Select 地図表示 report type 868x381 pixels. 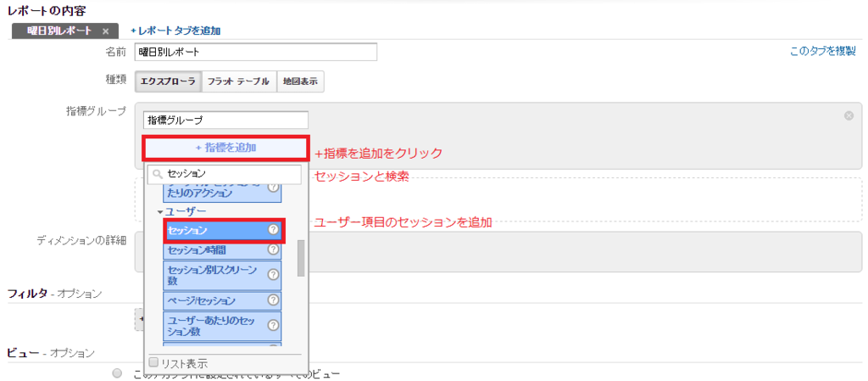(x=300, y=81)
